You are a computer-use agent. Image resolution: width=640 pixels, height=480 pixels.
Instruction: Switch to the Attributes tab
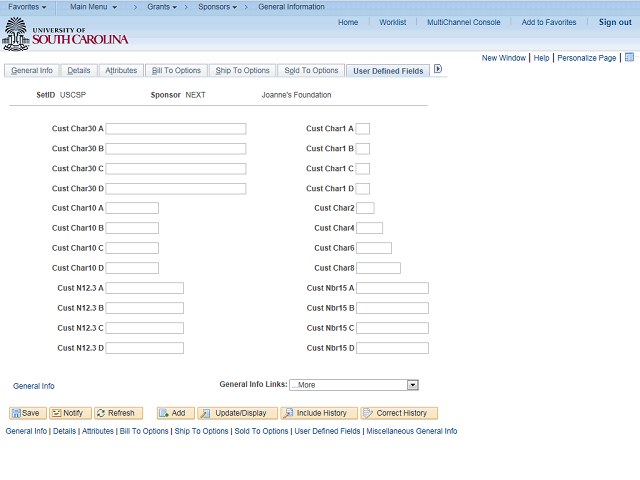click(121, 71)
